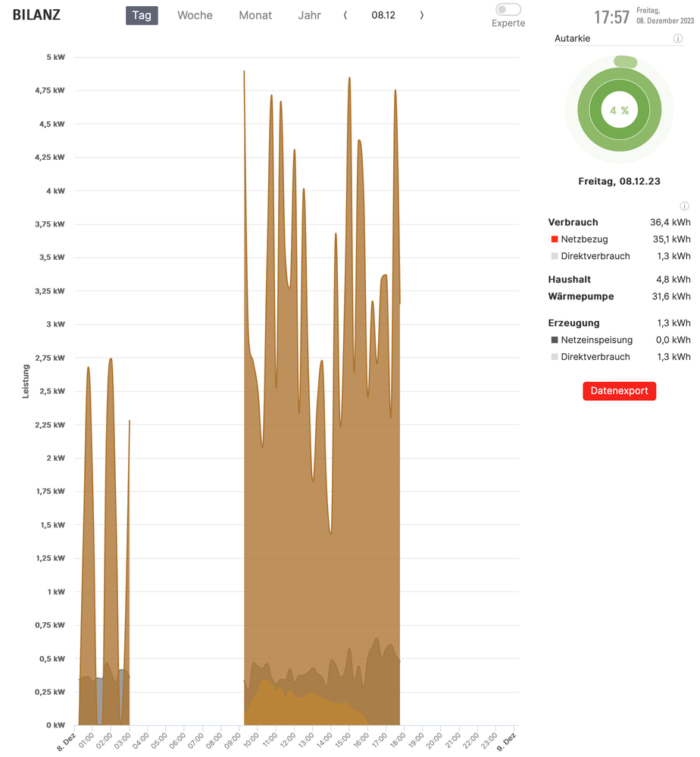
Task: Go to the next day arrow
Action: [x=421, y=15]
